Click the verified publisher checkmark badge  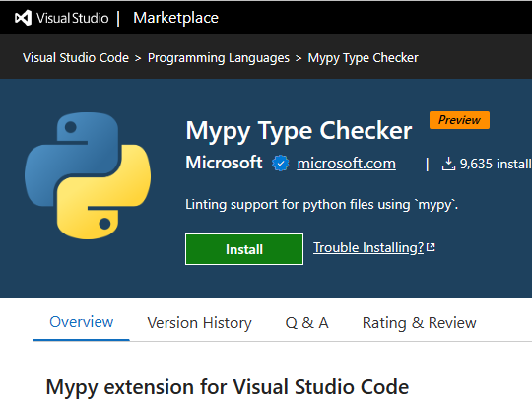point(280,164)
